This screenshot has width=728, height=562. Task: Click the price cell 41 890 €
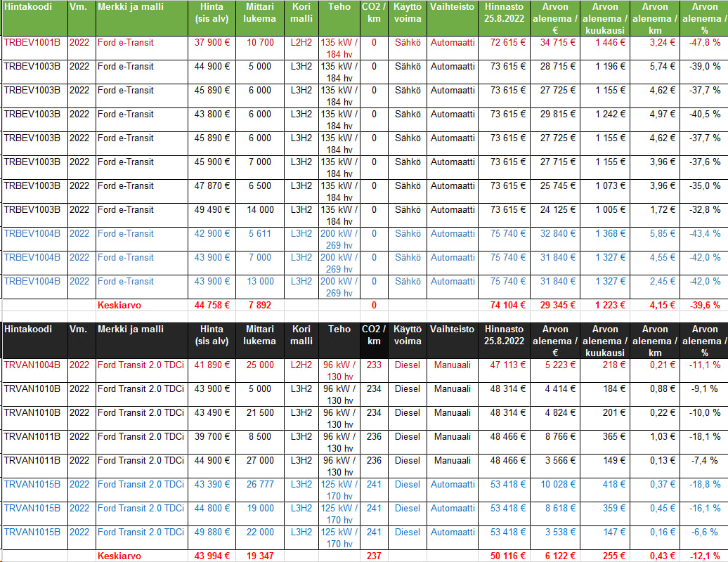click(212, 370)
